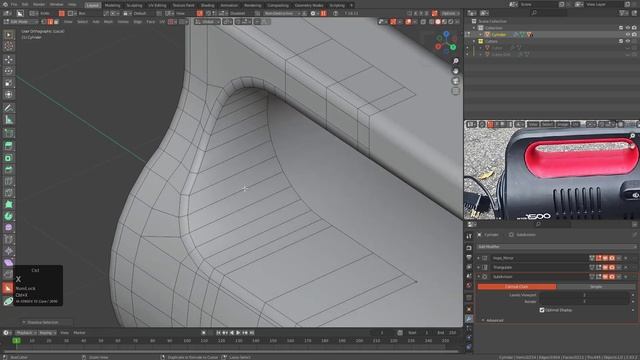Open the Edit Mode dropdown
The height and width of the screenshot is (360, 640).
[20, 22]
